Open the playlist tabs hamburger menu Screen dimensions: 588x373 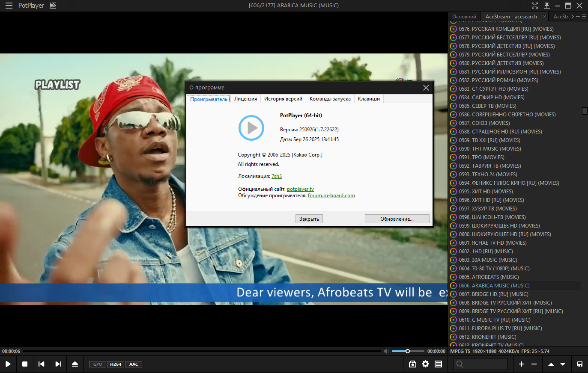(x=584, y=17)
